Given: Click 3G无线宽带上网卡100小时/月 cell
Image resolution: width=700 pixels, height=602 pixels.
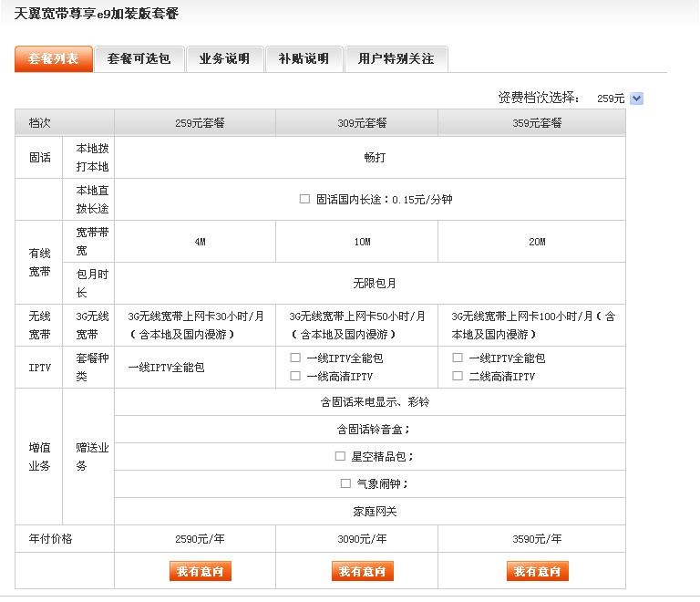Looking at the screenshot, I should 531,326.
